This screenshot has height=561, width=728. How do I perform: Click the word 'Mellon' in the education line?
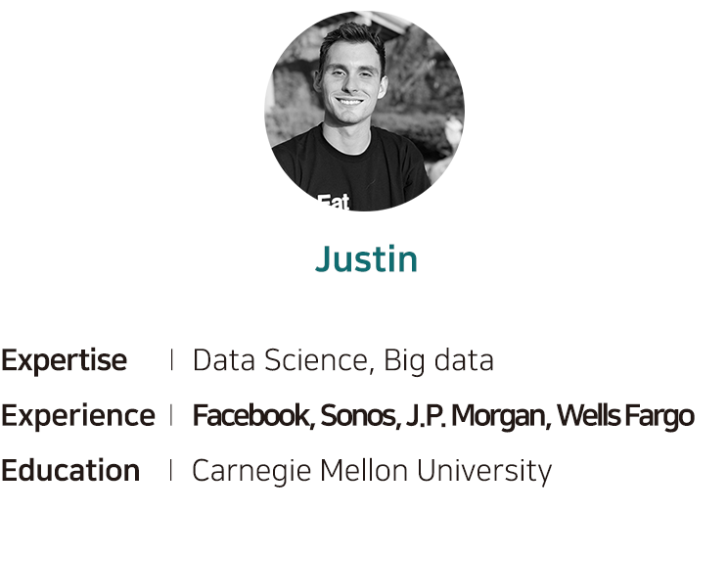point(364,471)
